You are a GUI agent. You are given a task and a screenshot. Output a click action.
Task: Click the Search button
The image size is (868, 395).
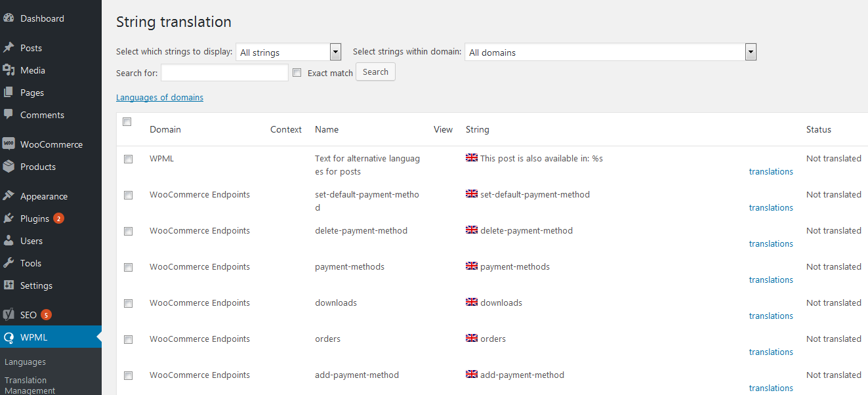[x=375, y=72]
